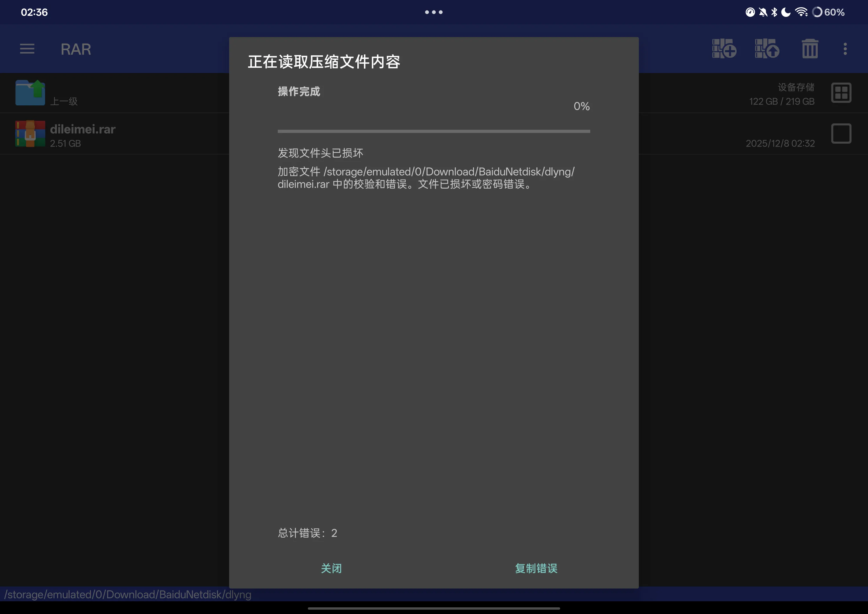The width and height of the screenshot is (868, 614).
Task: Tap the dileimei.rar file name
Action: (x=83, y=129)
